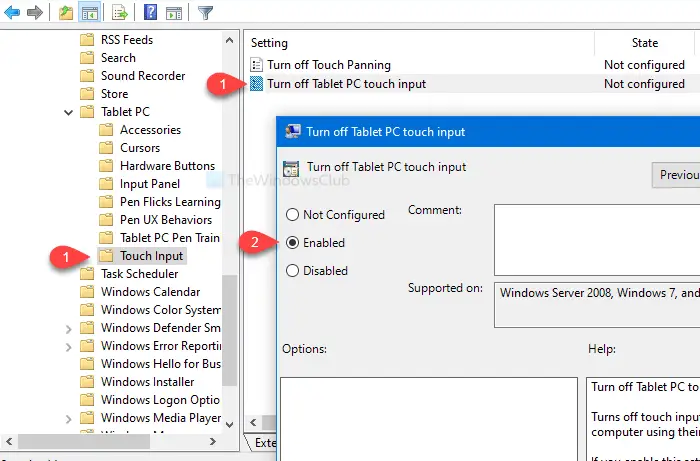Click the Previous Setting button
The height and width of the screenshot is (461, 700).
[x=676, y=174]
